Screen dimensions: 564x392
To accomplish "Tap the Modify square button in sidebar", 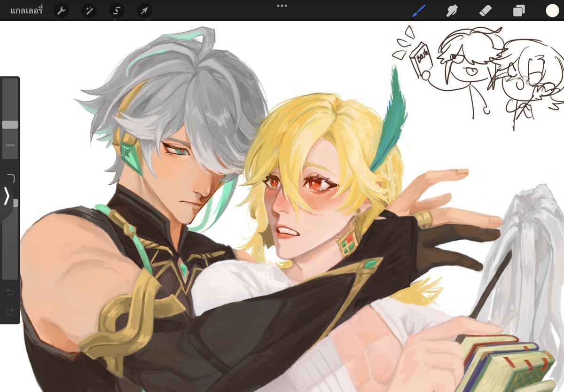I will point(10,178).
